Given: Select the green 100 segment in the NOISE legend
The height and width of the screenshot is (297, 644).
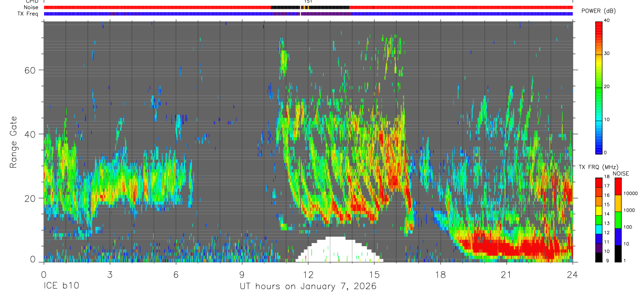Looking at the screenshot, I should click(x=618, y=220).
